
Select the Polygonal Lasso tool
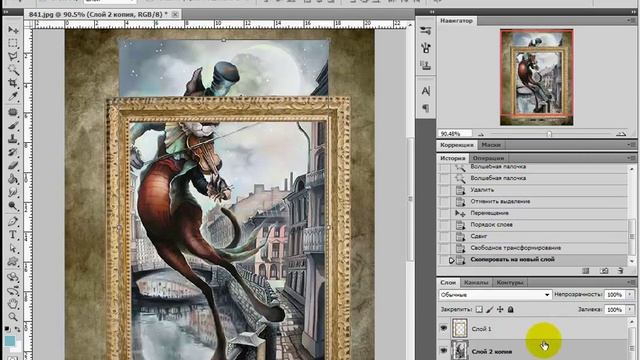(x=13, y=56)
